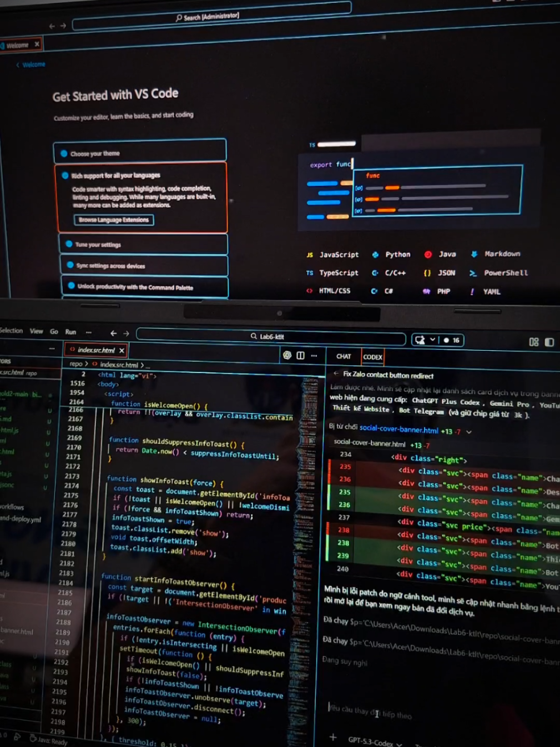Open ChatGPT Codex icon in editor toolbar

[x=287, y=355]
